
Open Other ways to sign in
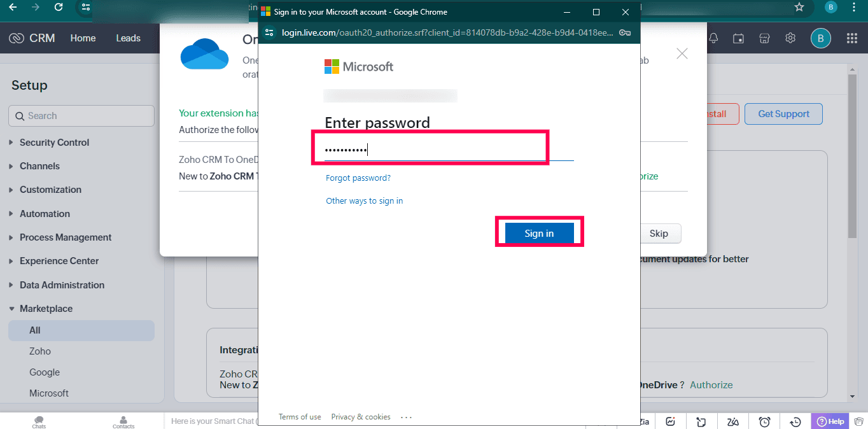[365, 201]
